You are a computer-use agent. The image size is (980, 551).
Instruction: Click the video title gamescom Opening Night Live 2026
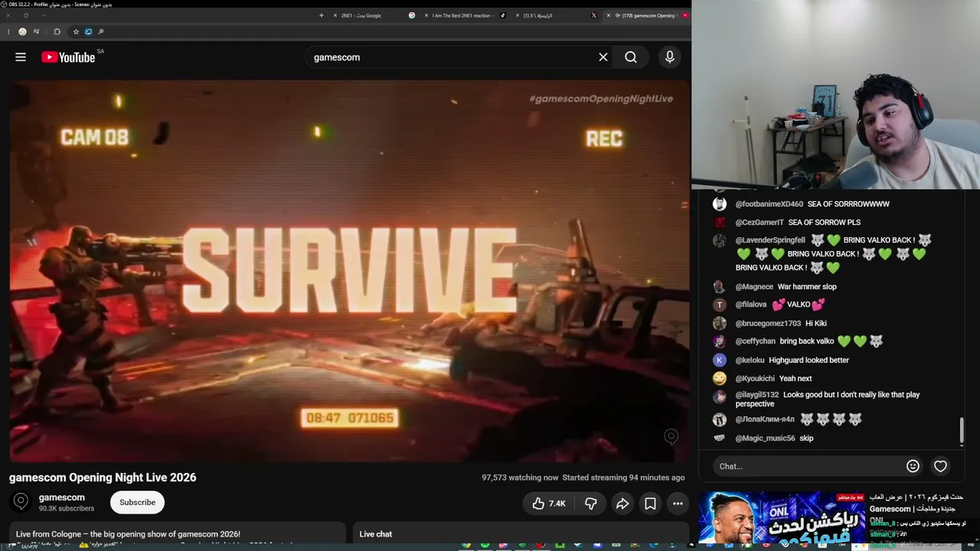click(x=103, y=478)
